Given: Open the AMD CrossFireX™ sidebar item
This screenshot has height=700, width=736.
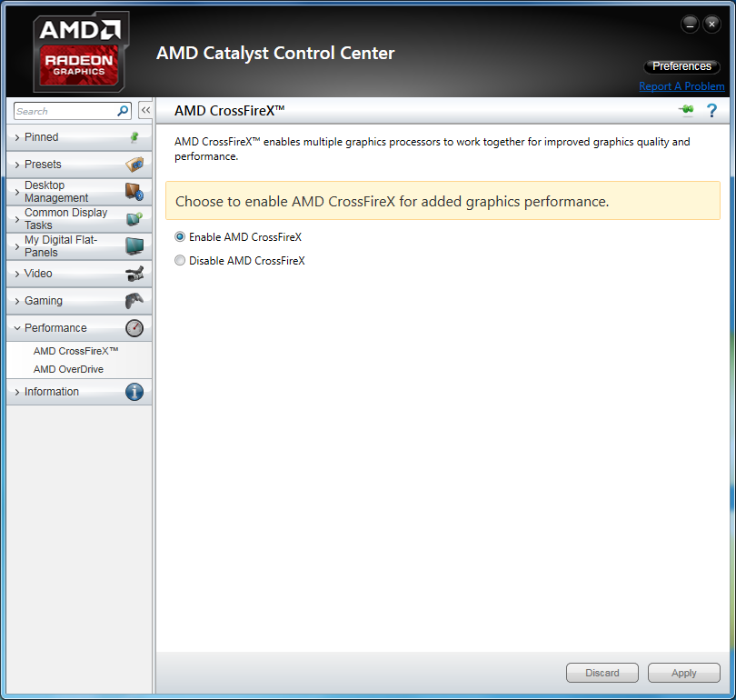Looking at the screenshot, I should click(75, 351).
